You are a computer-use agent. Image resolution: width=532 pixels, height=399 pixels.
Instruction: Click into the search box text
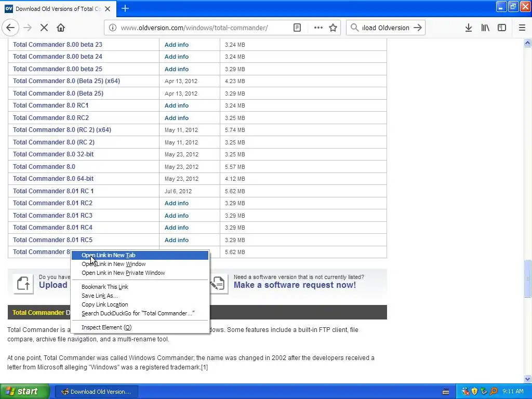pos(386,28)
